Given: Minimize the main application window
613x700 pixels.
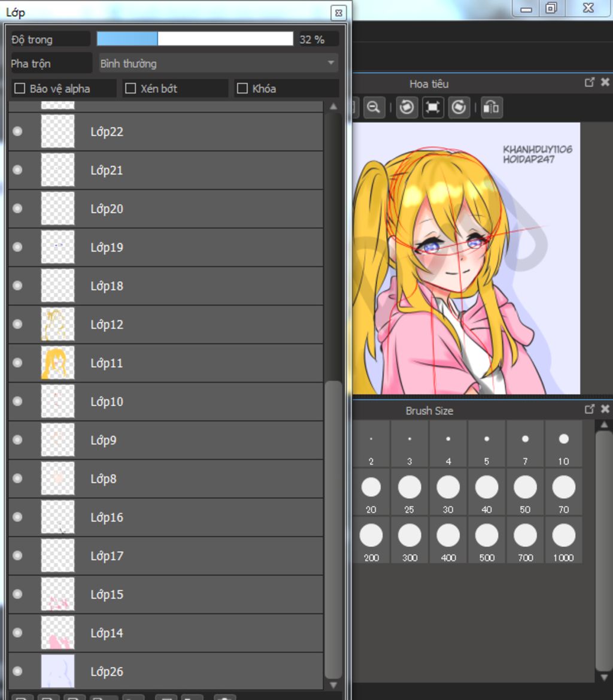Looking at the screenshot, I should pyautogui.click(x=526, y=9).
